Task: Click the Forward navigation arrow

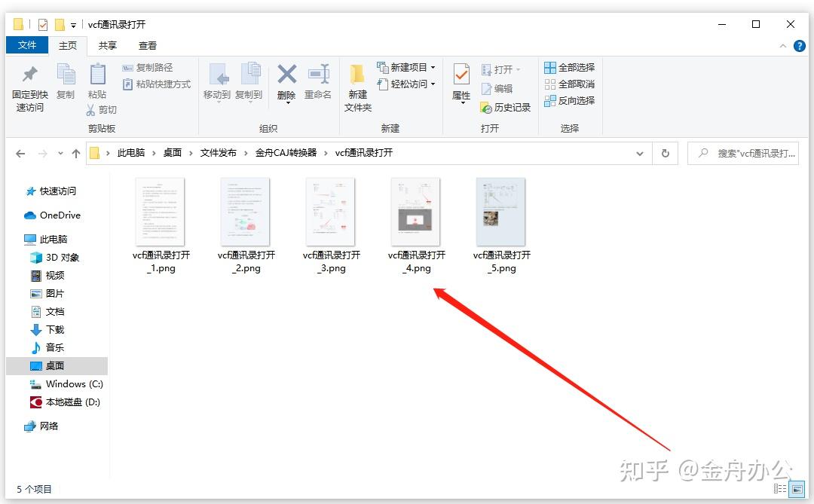Action: coord(42,154)
